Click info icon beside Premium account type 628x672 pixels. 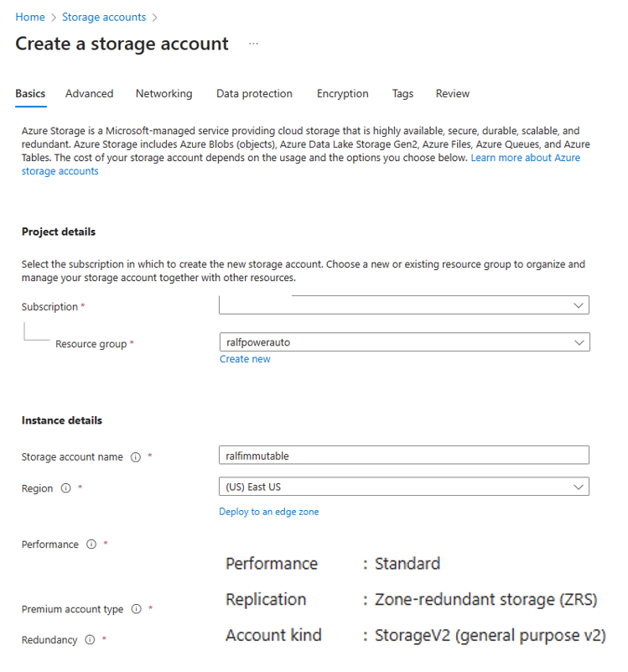tap(137, 610)
